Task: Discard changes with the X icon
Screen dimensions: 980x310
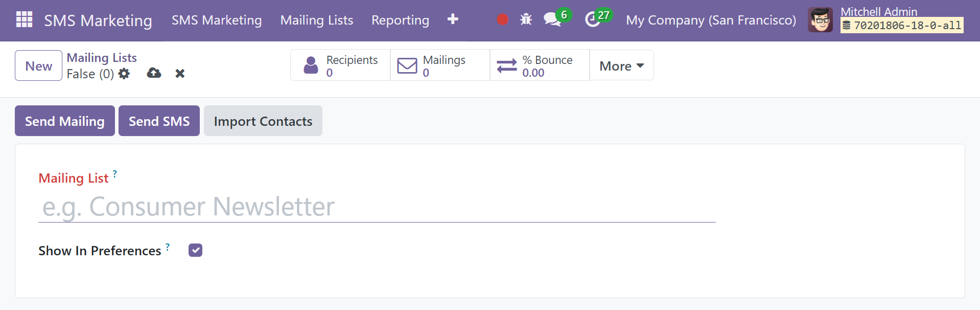Action: click(180, 74)
